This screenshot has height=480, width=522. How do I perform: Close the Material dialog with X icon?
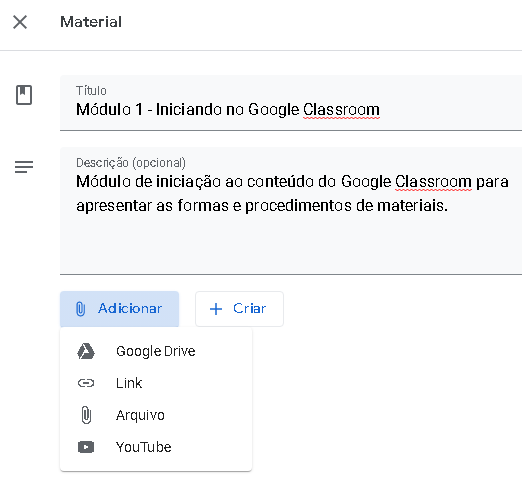pyautogui.click(x=20, y=22)
